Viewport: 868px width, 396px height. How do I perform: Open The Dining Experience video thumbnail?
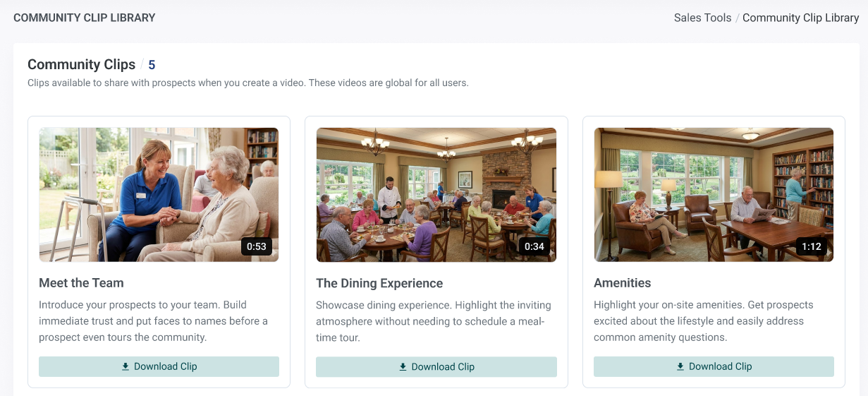[x=436, y=195]
